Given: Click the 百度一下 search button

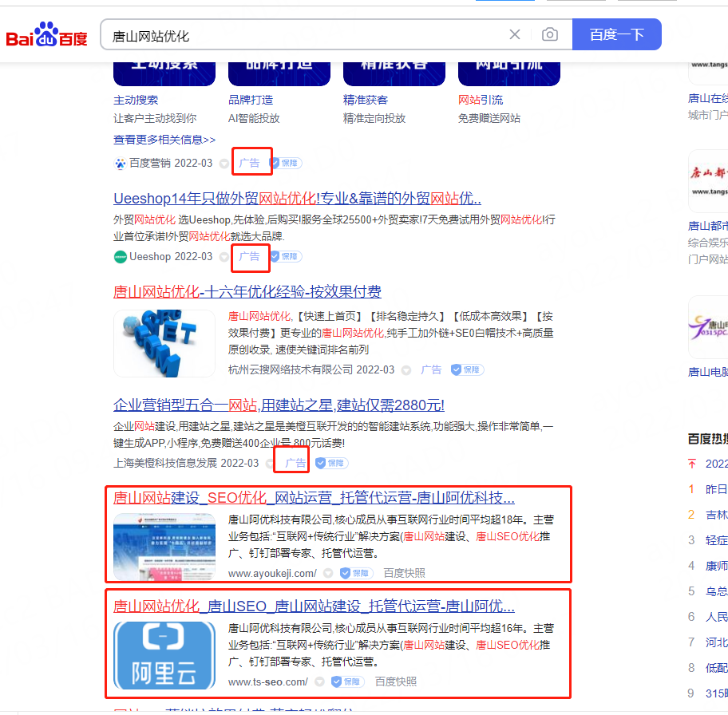Looking at the screenshot, I should (616, 34).
